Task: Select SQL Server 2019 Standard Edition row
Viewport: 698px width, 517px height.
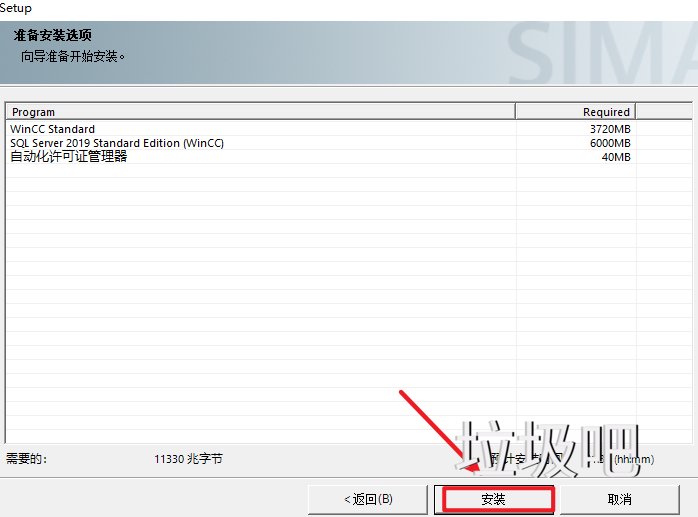Action: tap(117, 143)
